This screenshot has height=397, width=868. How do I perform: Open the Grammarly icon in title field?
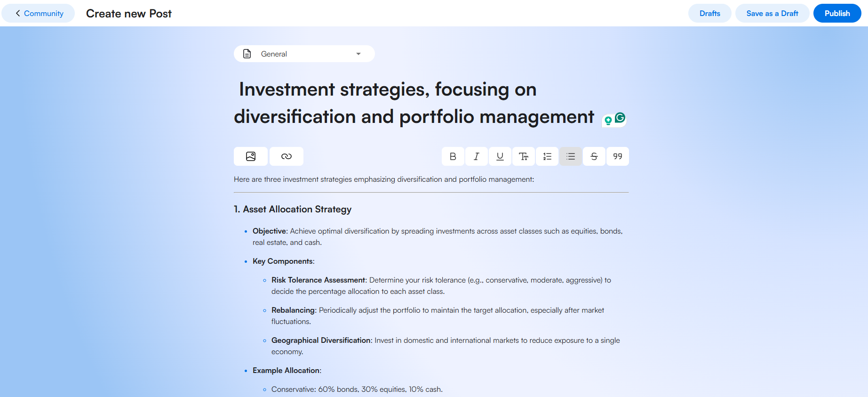[620, 117]
